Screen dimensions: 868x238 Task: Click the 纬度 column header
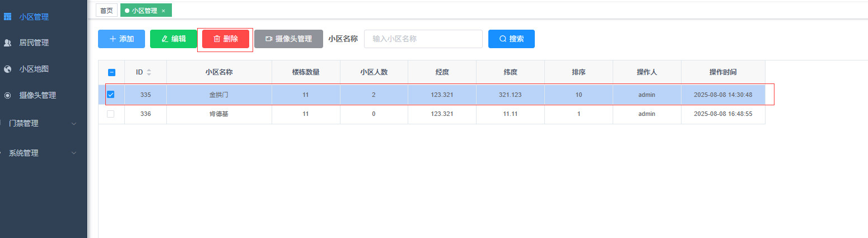pyautogui.click(x=510, y=72)
